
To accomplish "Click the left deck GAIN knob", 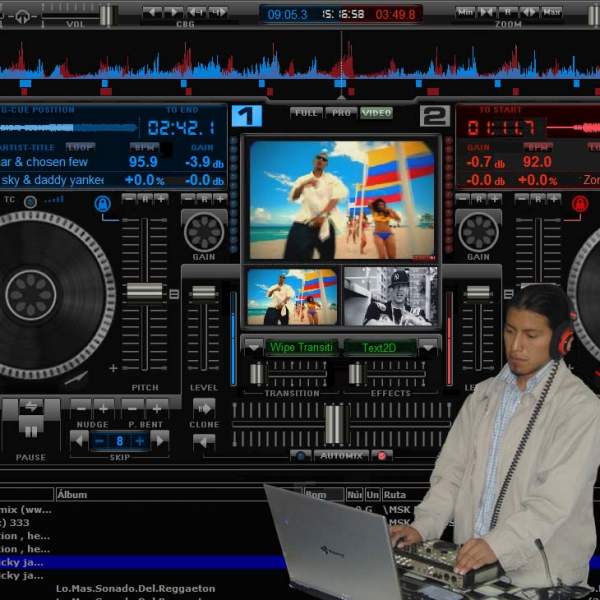I will pos(204,232).
